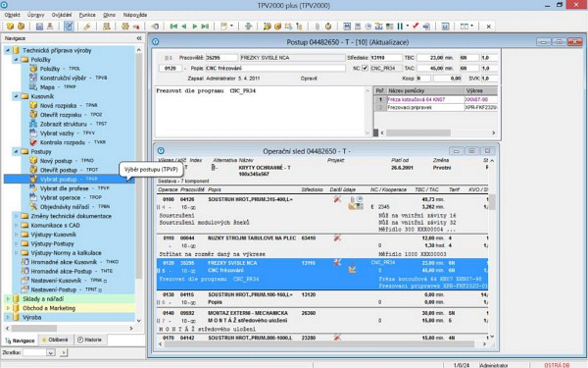This screenshot has height=368, width=588.
Task: Toggle the NC checkbox
Action: (x=365, y=69)
